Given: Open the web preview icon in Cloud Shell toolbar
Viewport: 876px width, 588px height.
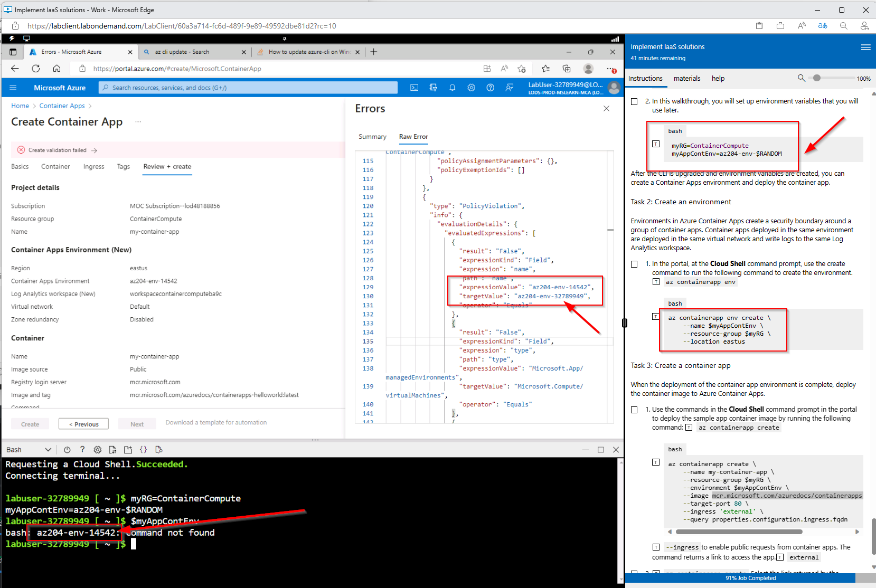Looking at the screenshot, I should coord(159,449).
